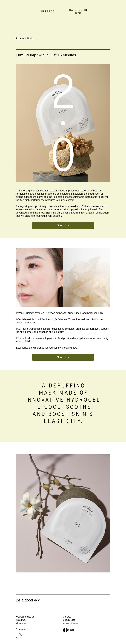Open the Instagram link in footer
Screen dimensions: 126x644
point(20,620)
